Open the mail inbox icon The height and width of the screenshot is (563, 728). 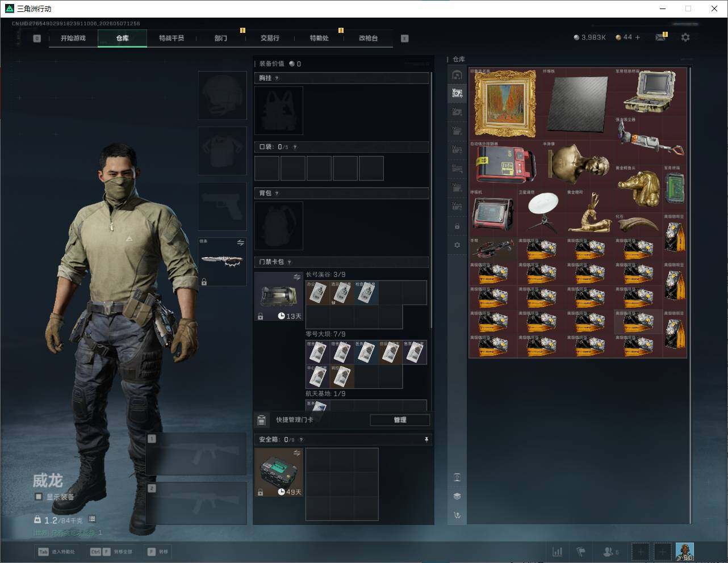660,37
